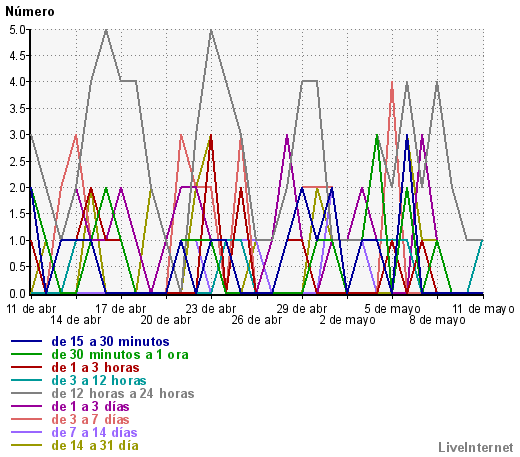Click the 'de 12 horas a 24 horas' legend label
The width and height of the screenshot is (520, 457).
point(123,393)
